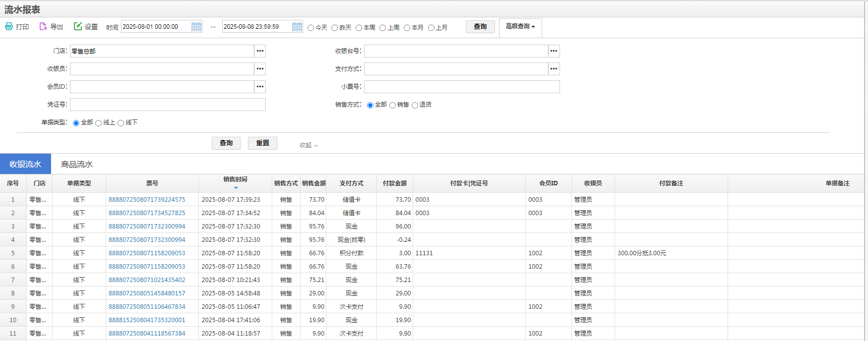The image size is (868, 341).
Task: Click the 票号 column header
Action: coord(152,183)
